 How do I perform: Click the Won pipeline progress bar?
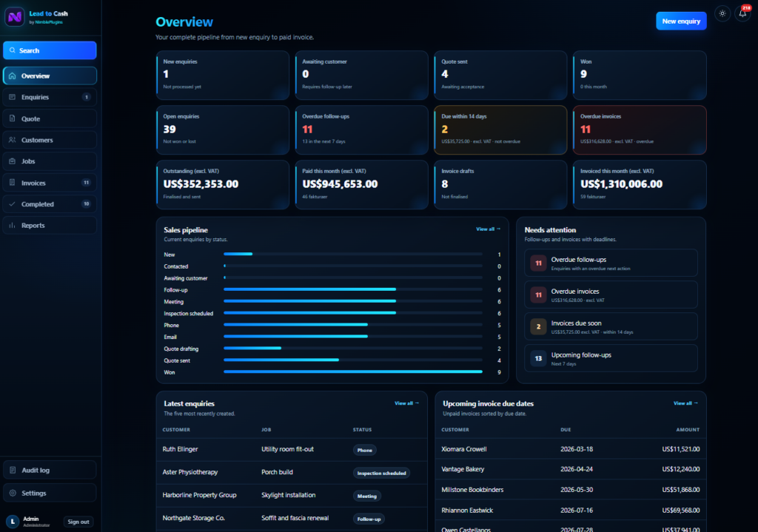(x=353, y=372)
